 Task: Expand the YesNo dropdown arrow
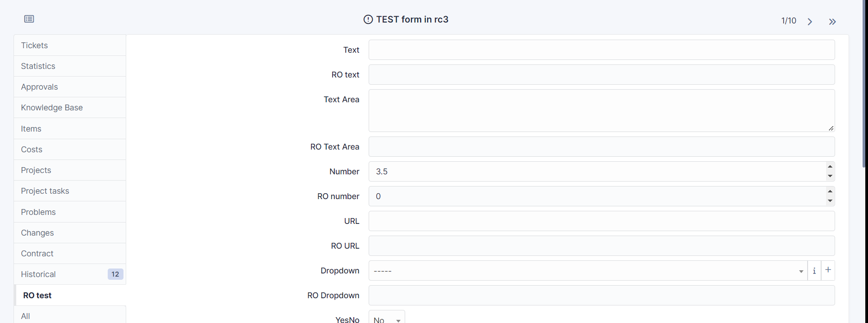[398, 320]
